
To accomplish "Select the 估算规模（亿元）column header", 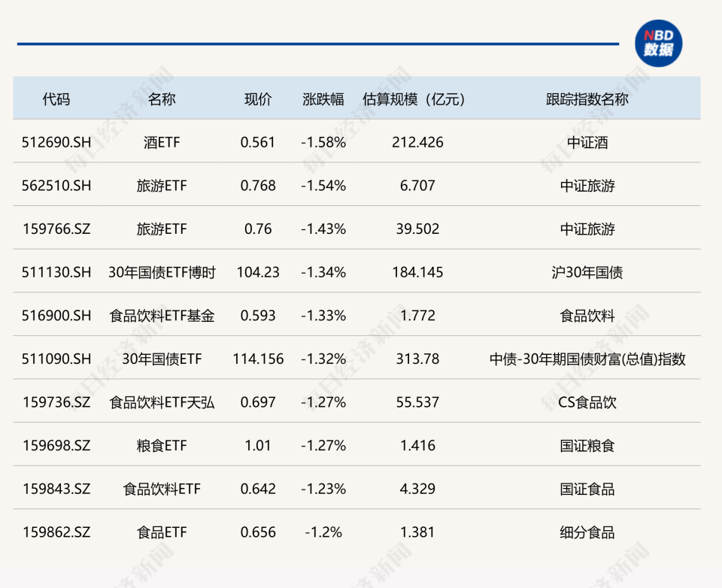I will 414,99.
